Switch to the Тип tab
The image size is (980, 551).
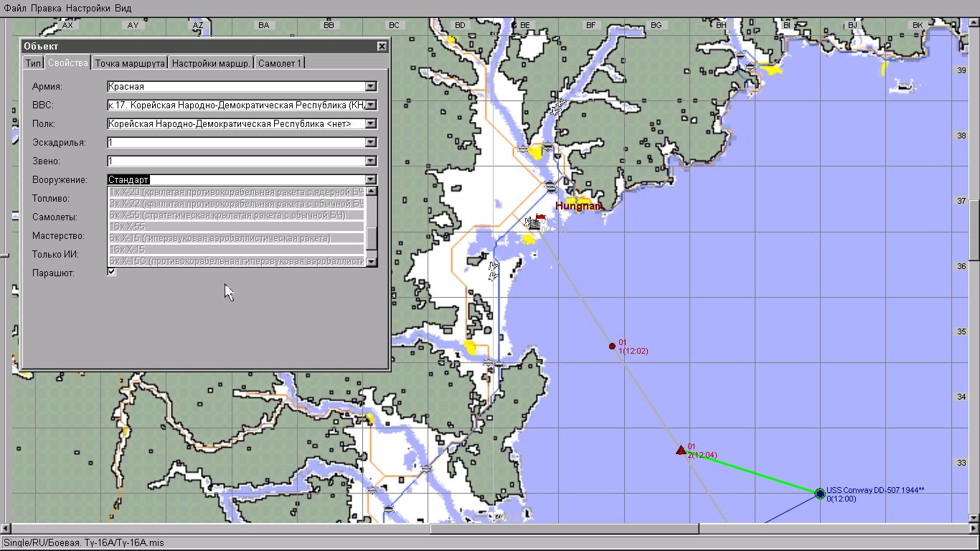(x=33, y=63)
